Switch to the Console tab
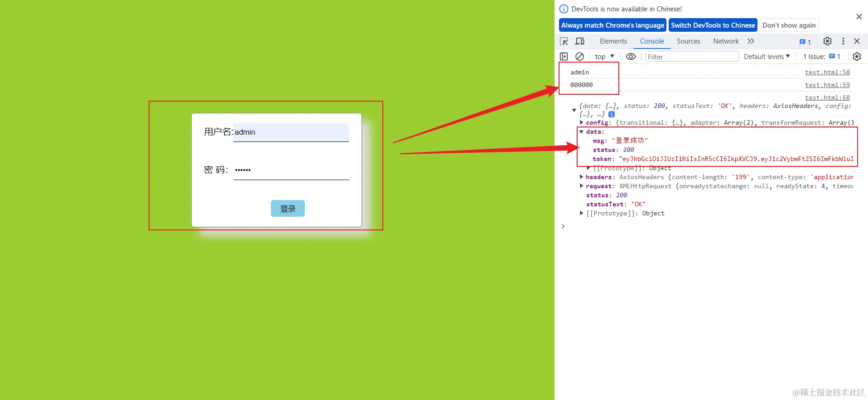Image resolution: width=868 pixels, height=400 pixels. [x=652, y=41]
